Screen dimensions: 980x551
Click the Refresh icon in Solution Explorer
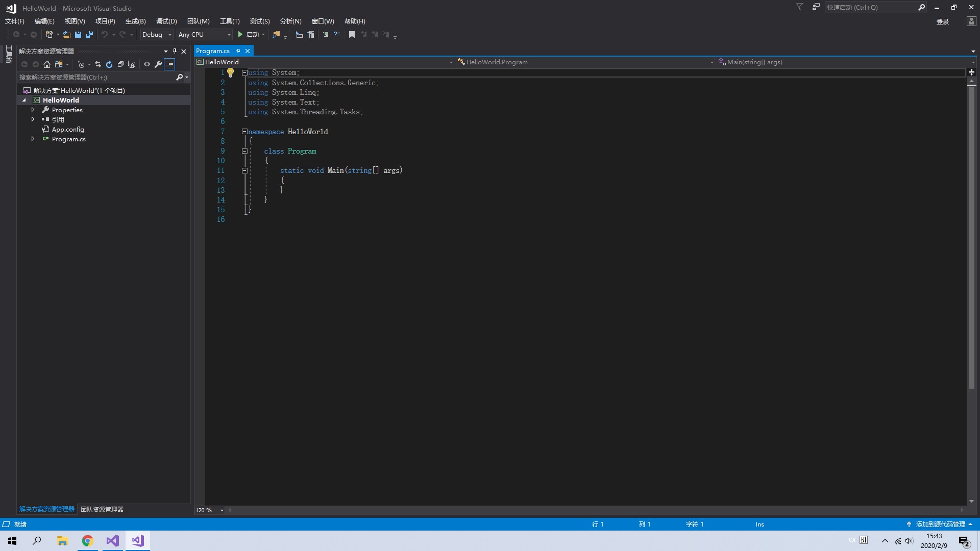109,64
